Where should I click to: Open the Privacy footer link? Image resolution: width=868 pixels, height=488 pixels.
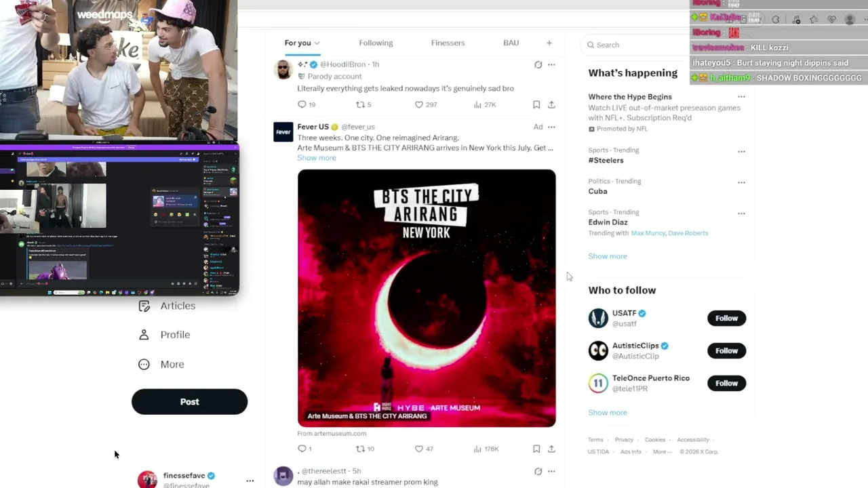[624, 440]
